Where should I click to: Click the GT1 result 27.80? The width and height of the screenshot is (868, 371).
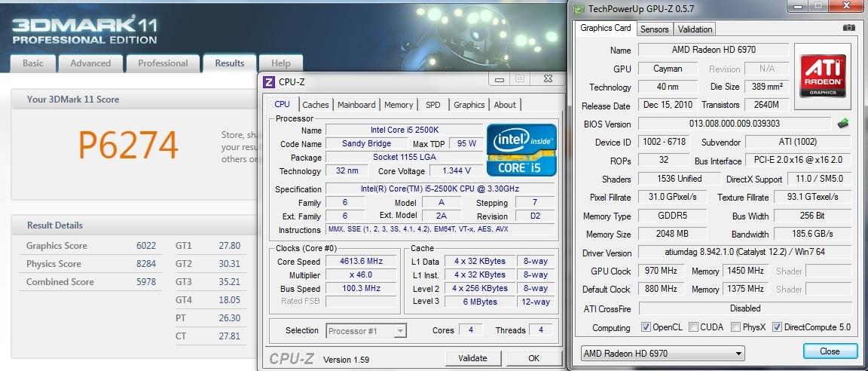click(230, 246)
